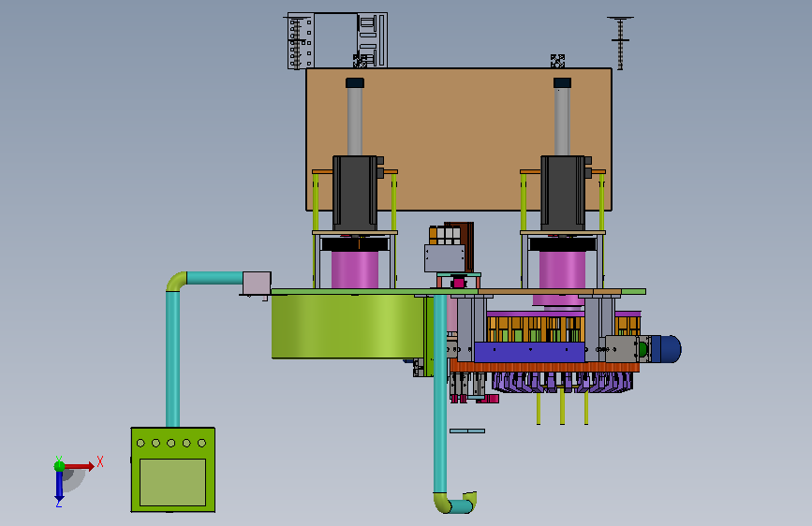Click the blue Z axis arrow of the triad
This screenshot has width=812, height=526.
(x=59, y=487)
